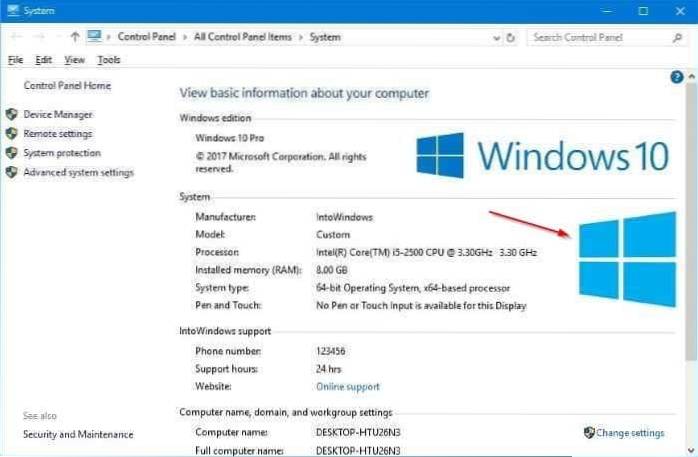Click the Back navigation arrow
698x457 pixels.
click(x=14, y=37)
